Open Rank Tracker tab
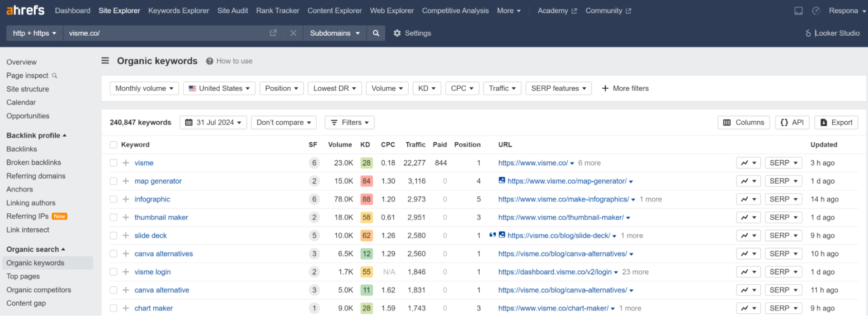 pos(278,10)
